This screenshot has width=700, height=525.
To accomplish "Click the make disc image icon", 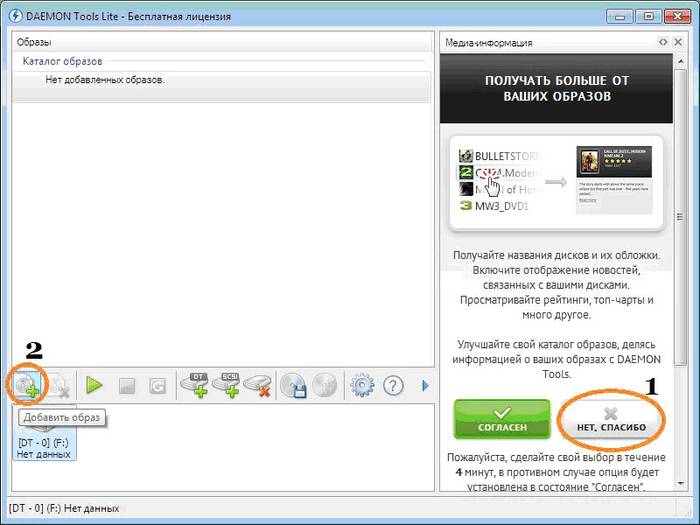I will pos(293,385).
